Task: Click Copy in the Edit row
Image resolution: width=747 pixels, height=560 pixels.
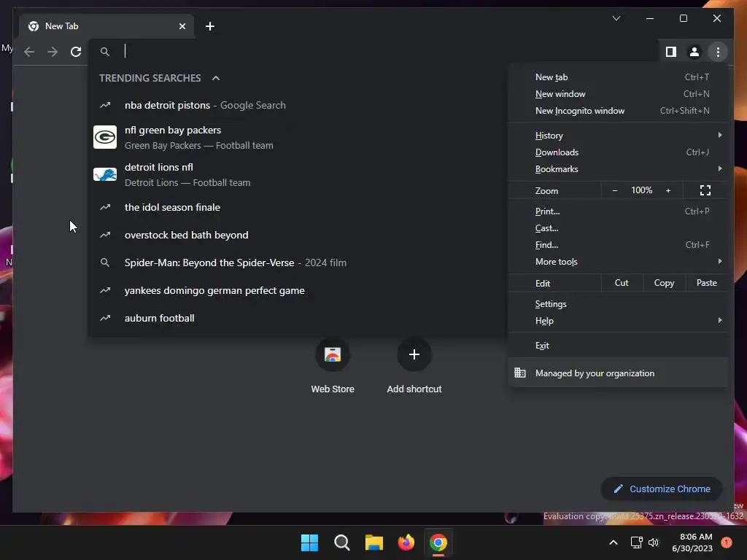Action: (664, 283)
